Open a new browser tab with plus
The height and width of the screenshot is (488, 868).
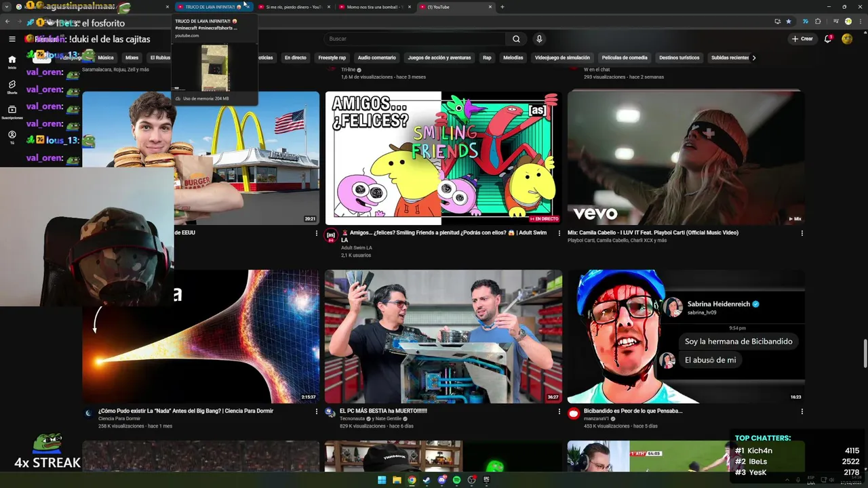502,7
